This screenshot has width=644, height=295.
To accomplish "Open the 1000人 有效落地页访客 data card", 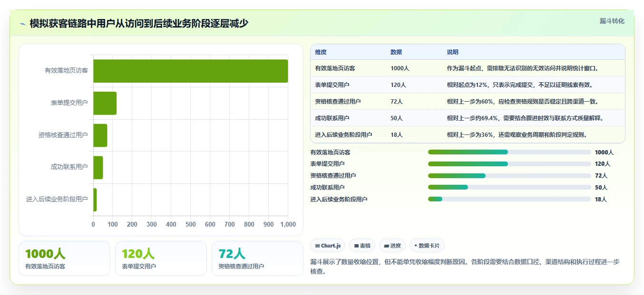I will click(x=64, y=258).
